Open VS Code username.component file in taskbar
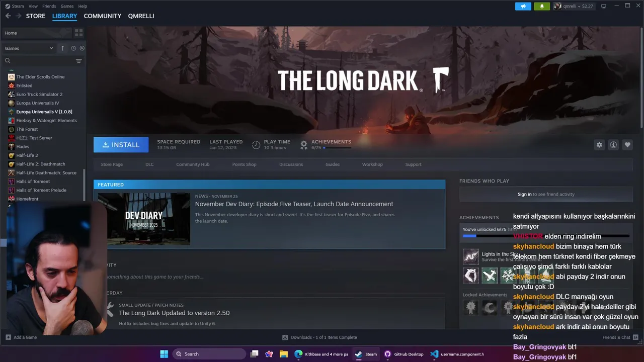This screenshot has height=362, width=644. pos(457,354)
